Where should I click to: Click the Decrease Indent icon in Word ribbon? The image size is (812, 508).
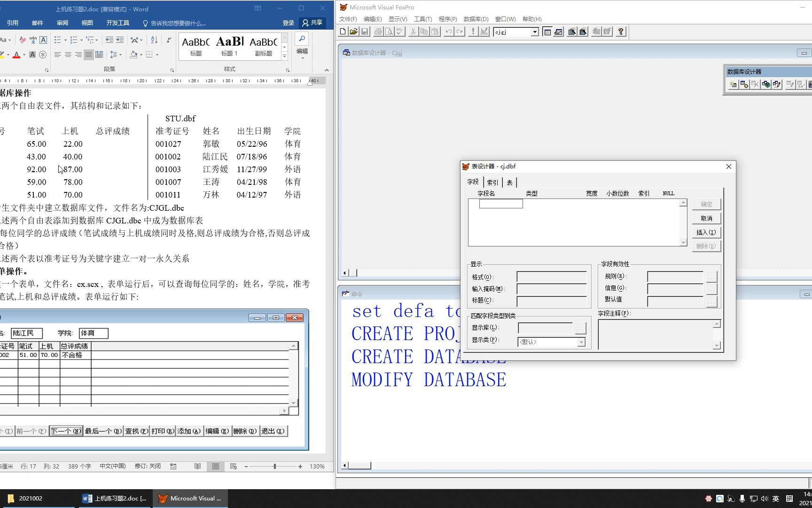point(109,40)
